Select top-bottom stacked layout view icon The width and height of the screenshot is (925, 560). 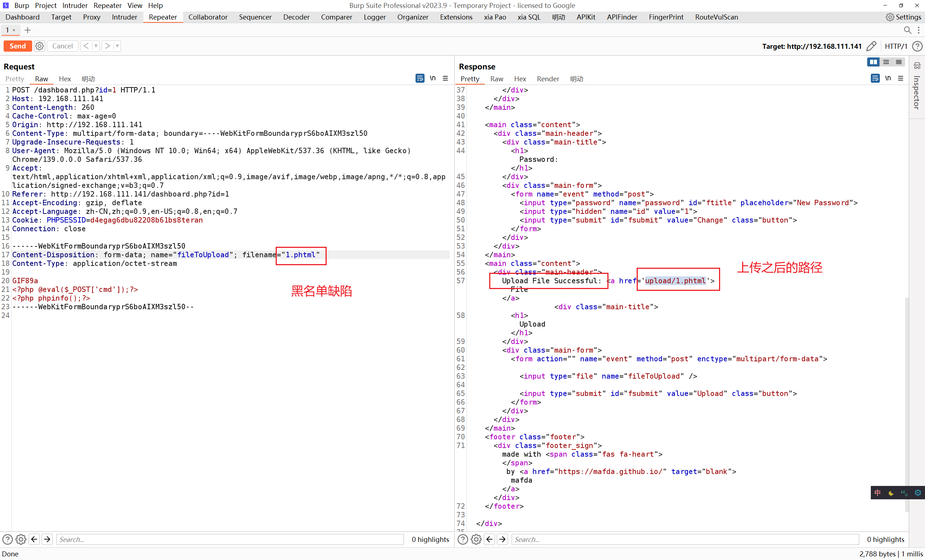(886, 62)
